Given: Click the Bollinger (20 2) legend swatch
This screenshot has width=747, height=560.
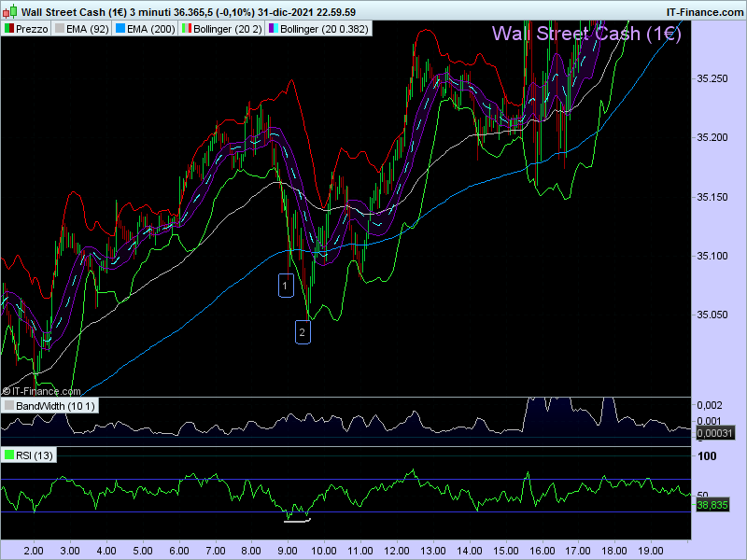Looking at the screenshot, I should tap(187, 29).
